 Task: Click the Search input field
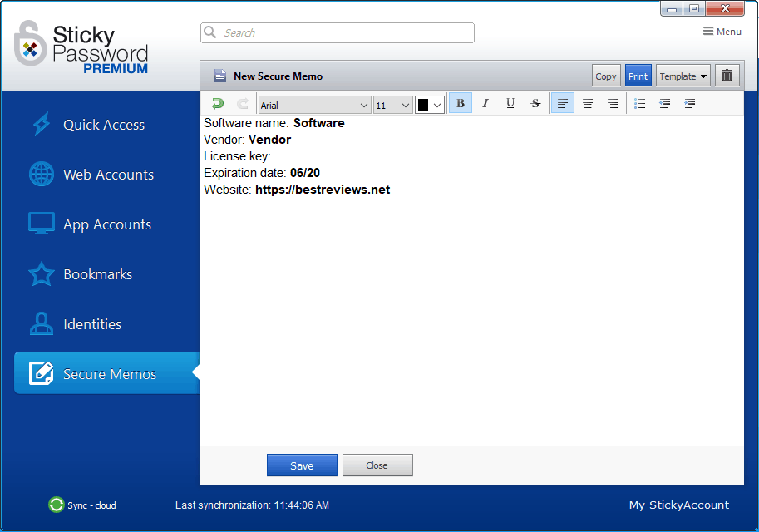point(337,32)
